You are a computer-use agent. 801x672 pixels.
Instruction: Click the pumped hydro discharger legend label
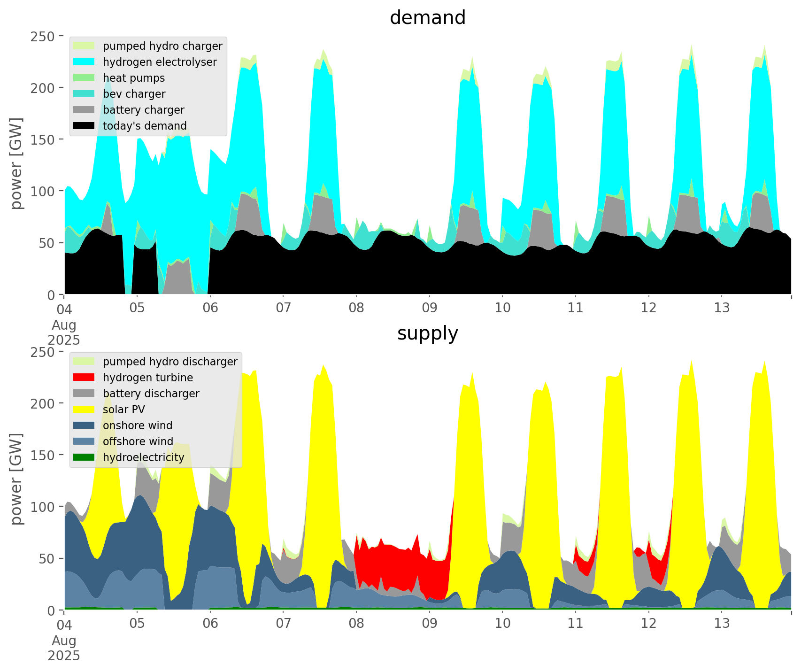coord(170,362)
